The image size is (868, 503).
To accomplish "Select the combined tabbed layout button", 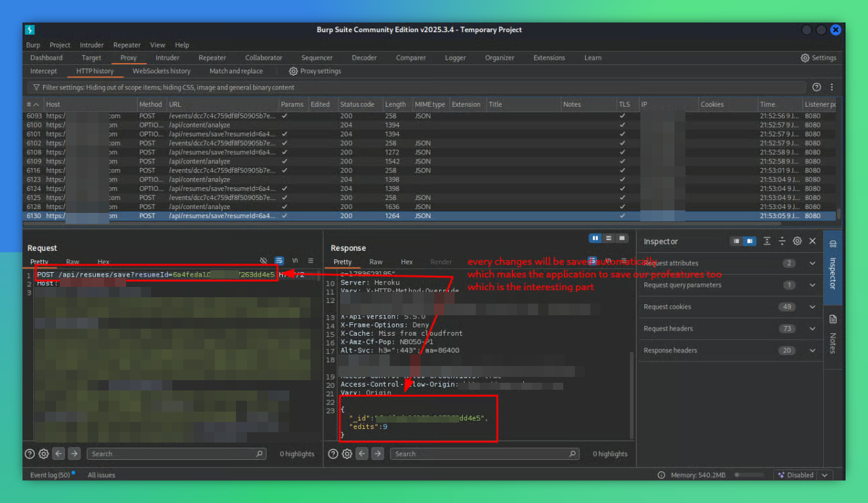I will coord(622,238).
